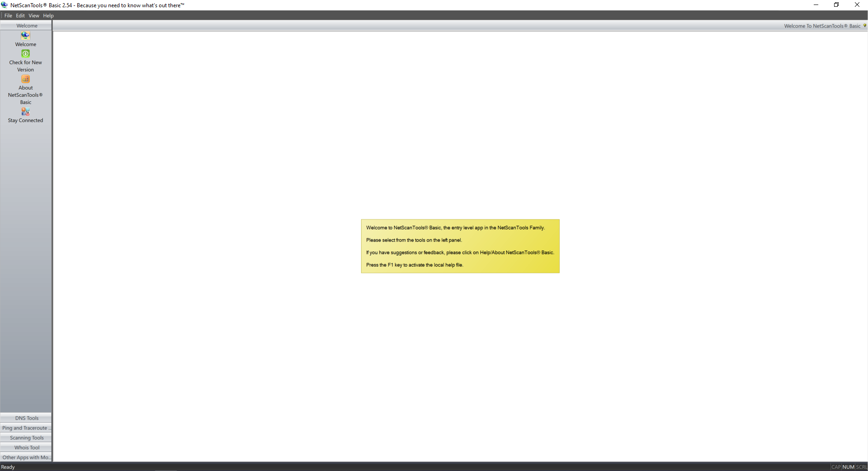Screen dimensions: 868x471
Task: Click the Welcome globe icon in sidebar
Action: pyautogui.click(x=25, y=36)
